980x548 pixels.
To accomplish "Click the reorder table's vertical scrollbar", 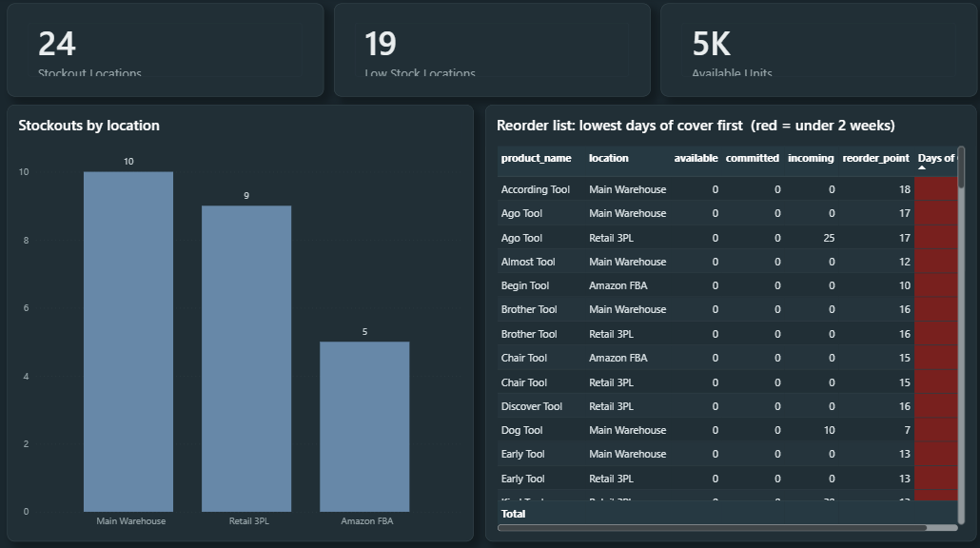I will click(x=961, y=166).
